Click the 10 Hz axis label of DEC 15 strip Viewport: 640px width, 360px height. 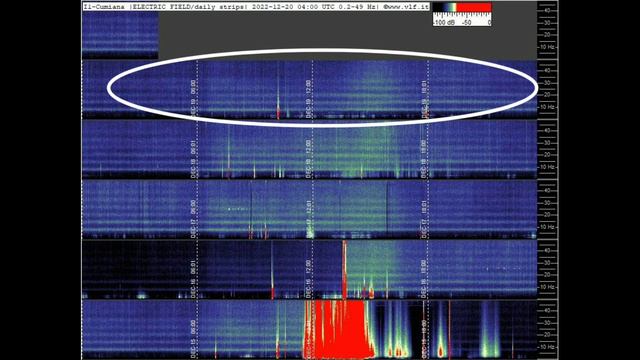(547, 347)
